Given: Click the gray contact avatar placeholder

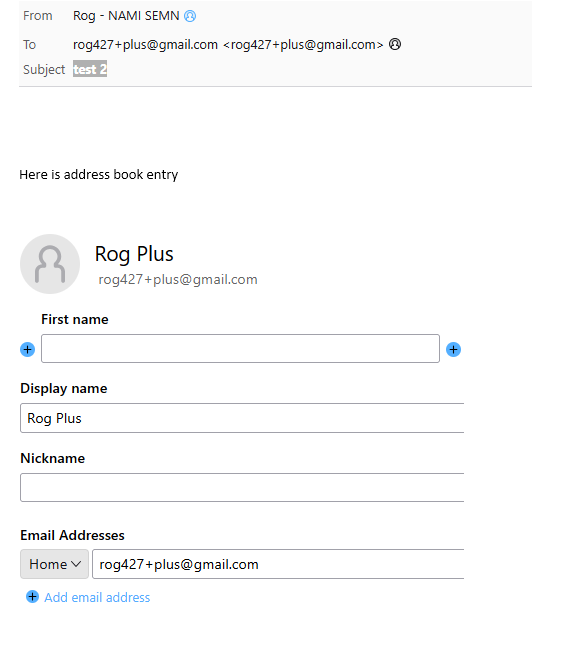Looking at the screenshot, I should (50, 264).
